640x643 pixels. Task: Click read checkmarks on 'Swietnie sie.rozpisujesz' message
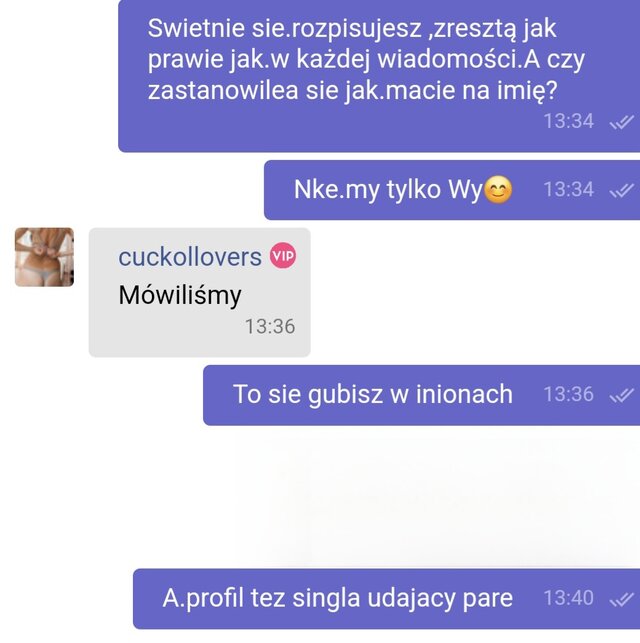(622, 122)
